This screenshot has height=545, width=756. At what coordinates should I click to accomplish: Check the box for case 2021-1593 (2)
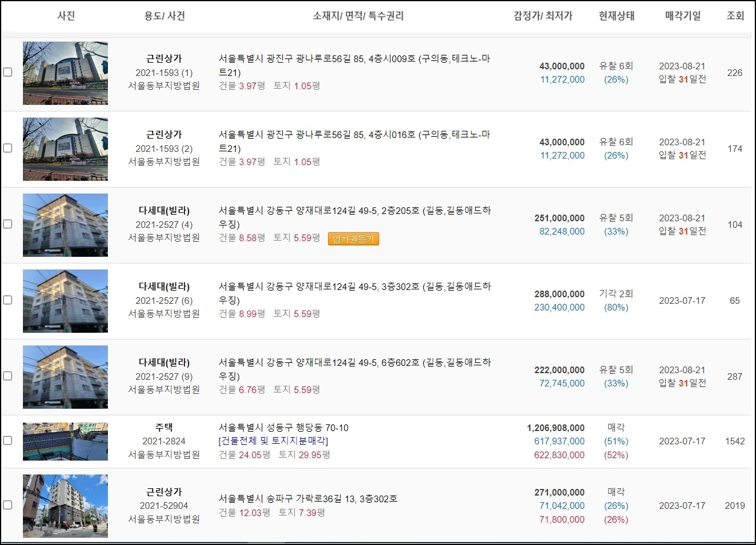click(x=7, y=148)
